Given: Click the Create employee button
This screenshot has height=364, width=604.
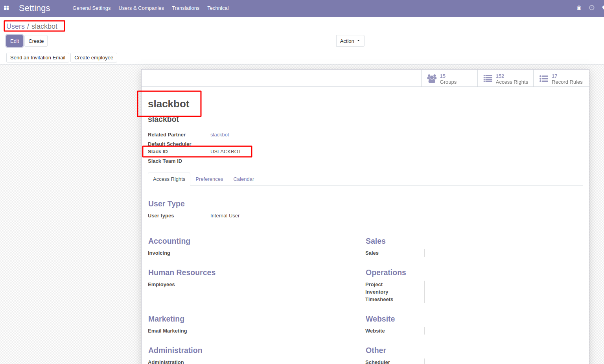Looking at the screenshot, I should [x=94, y=58].
